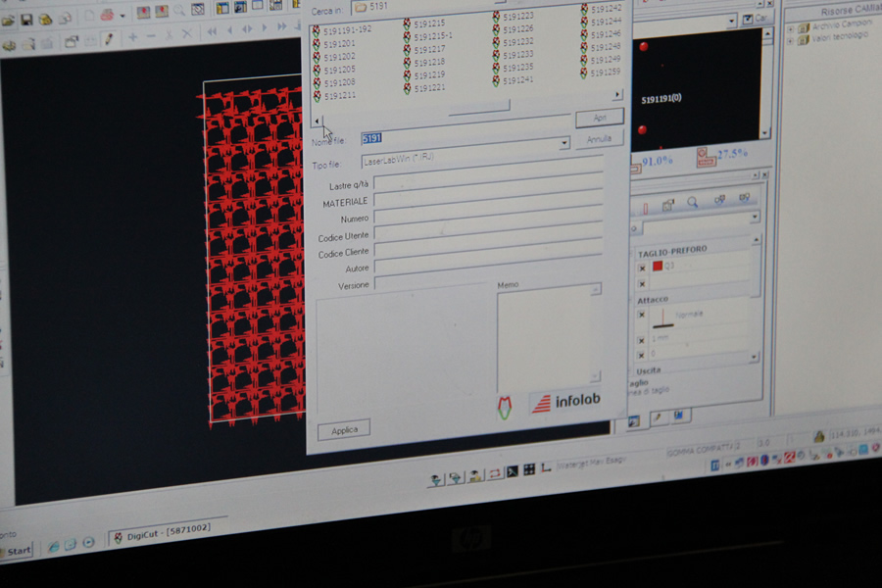The height and width of the screenshot is (588, 882).
Task: Expand the Valori tecnologici tree node
Action: point(791,37)
